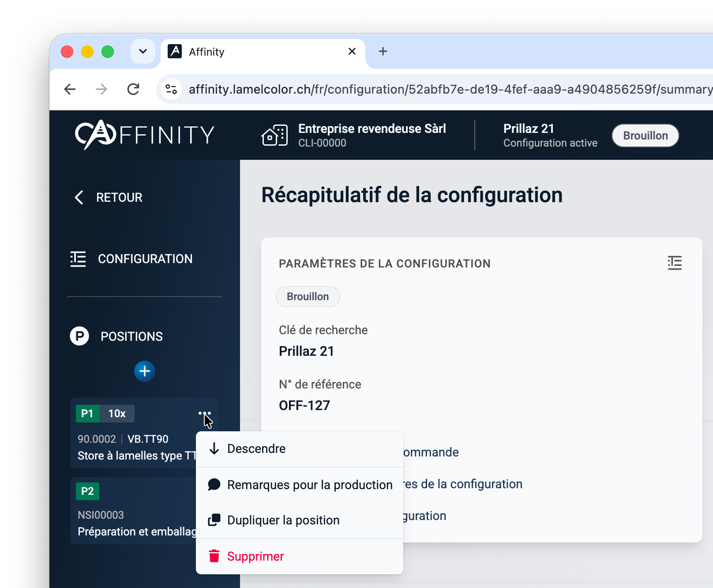Click the duplicate position icon
The width and height of the screenshot is (713, 588).
click(x=214, y=520)
